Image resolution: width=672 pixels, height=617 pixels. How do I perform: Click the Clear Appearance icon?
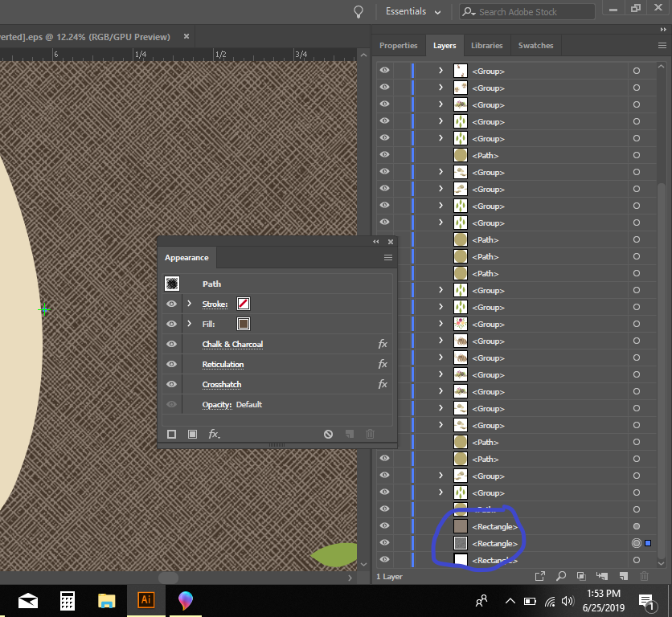pos(328,434)
